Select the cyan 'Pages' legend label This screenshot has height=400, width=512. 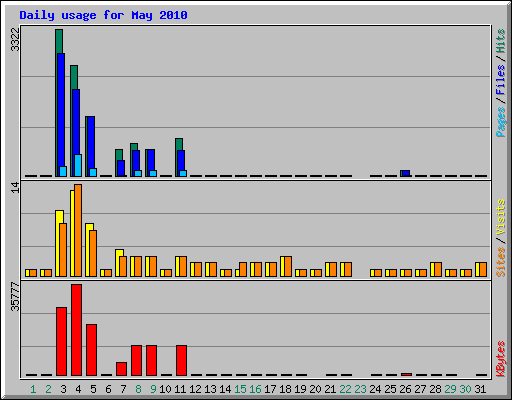500,122
